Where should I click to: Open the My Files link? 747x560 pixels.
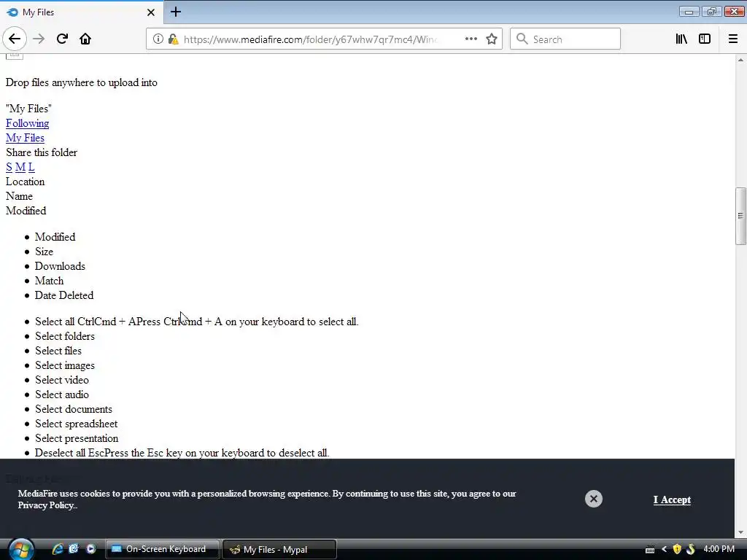pos(25,138)
